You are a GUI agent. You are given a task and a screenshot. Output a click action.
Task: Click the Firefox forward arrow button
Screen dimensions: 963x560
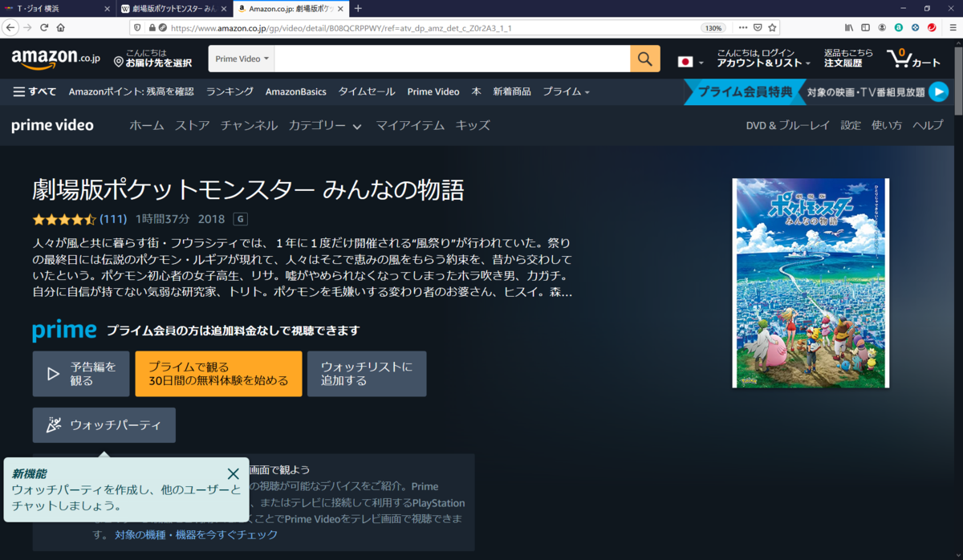coord(28,27)
